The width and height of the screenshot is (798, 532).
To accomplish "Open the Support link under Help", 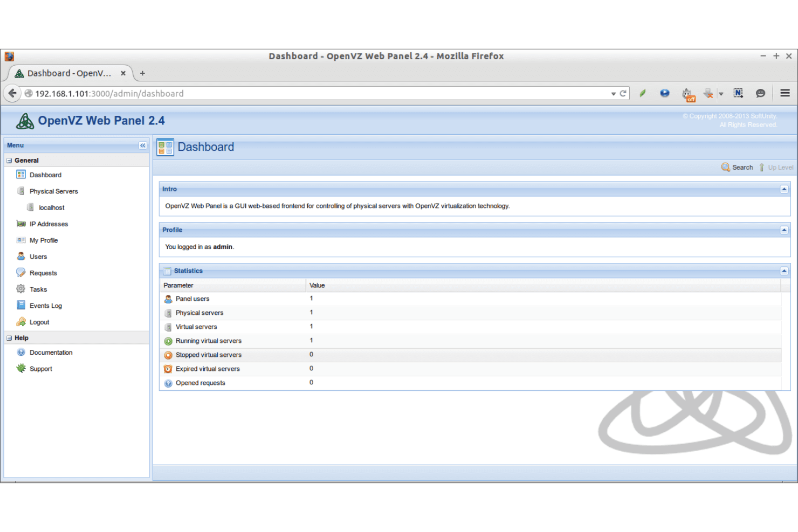I will coord(41,369).
